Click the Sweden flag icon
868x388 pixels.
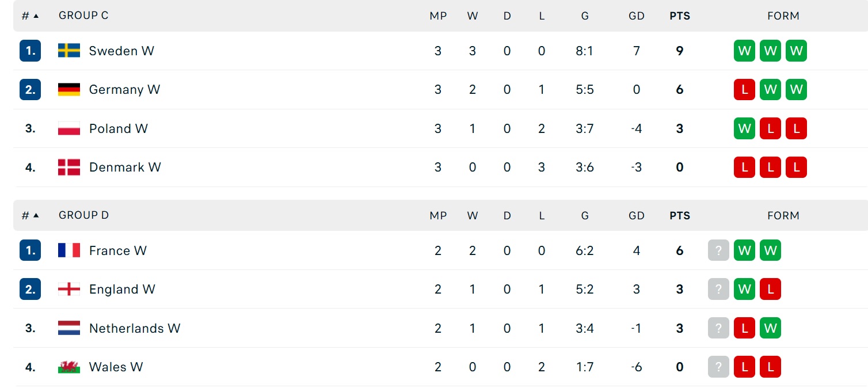coord(69,51)
